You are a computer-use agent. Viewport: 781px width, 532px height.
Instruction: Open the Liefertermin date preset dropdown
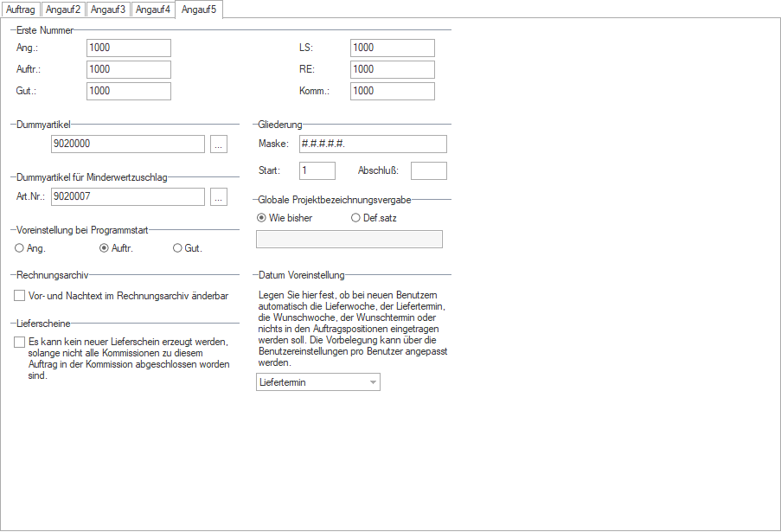pyautogui.click(x=318, y=382)
